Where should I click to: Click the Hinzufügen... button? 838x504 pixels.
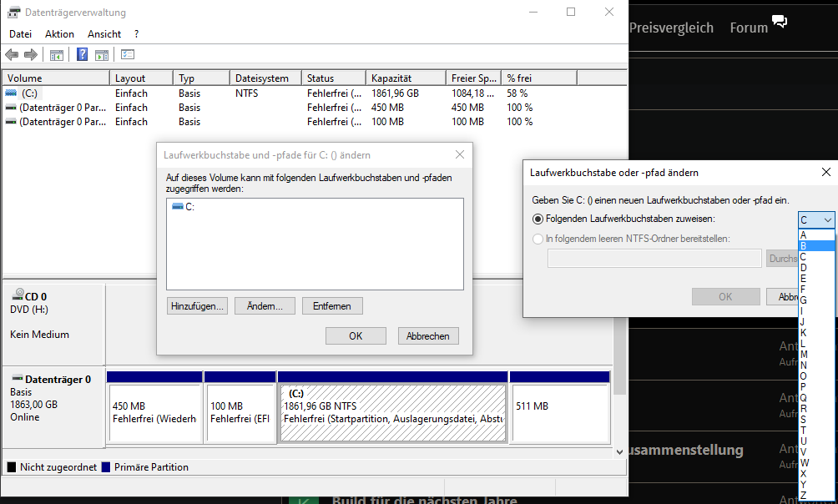point(197,306)
